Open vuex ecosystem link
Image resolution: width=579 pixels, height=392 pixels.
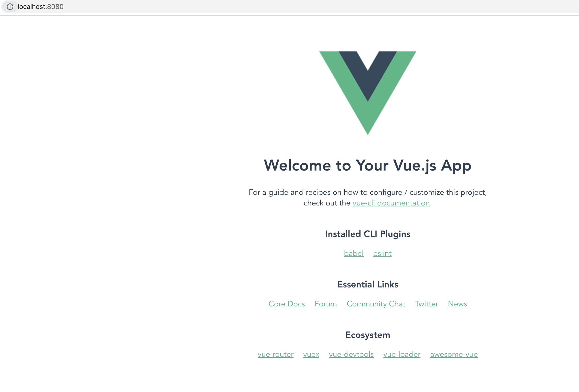coord(311,354)
